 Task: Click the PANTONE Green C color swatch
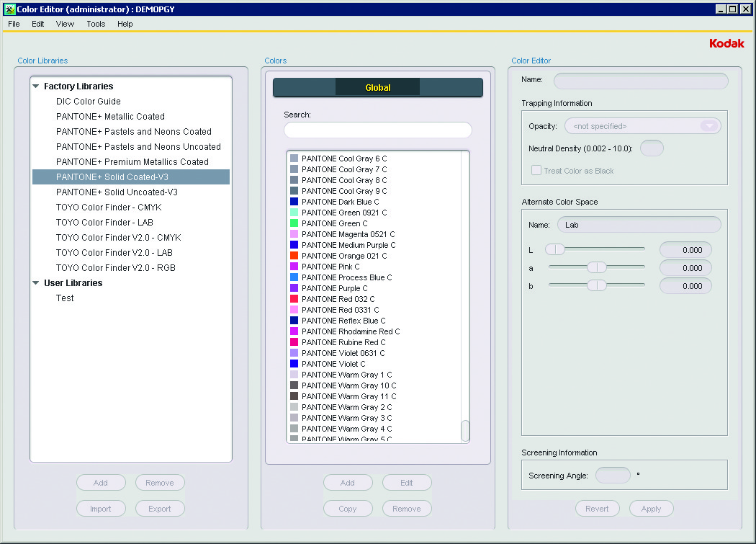click(x=294, y=223)
